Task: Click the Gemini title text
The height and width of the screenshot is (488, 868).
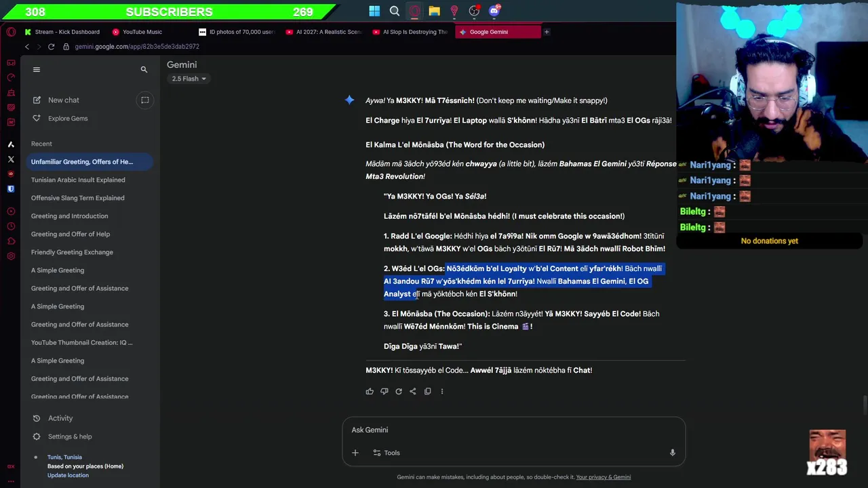Action: pyautogui.click(x=182, y=64)
